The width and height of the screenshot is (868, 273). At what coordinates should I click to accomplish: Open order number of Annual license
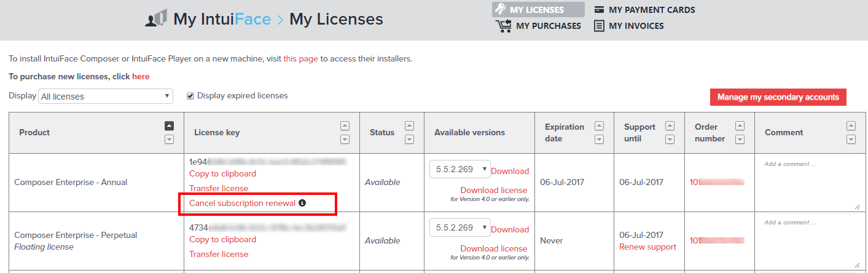tap(717, 182)
